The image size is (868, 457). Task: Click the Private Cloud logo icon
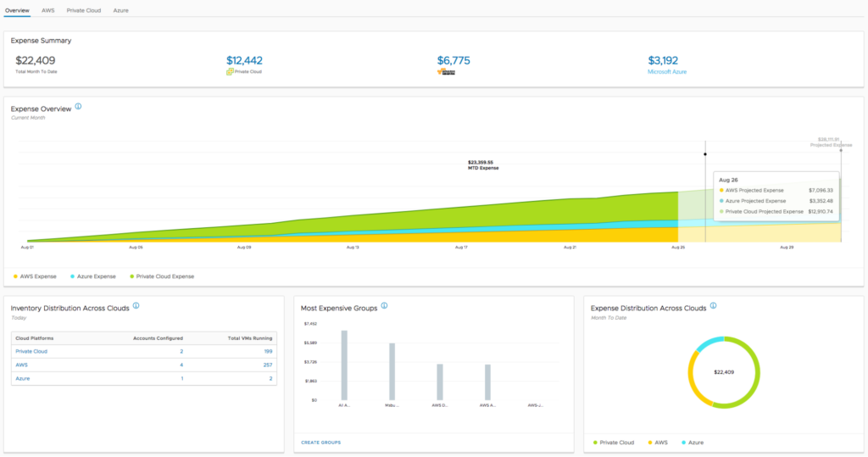pos(230,72)
